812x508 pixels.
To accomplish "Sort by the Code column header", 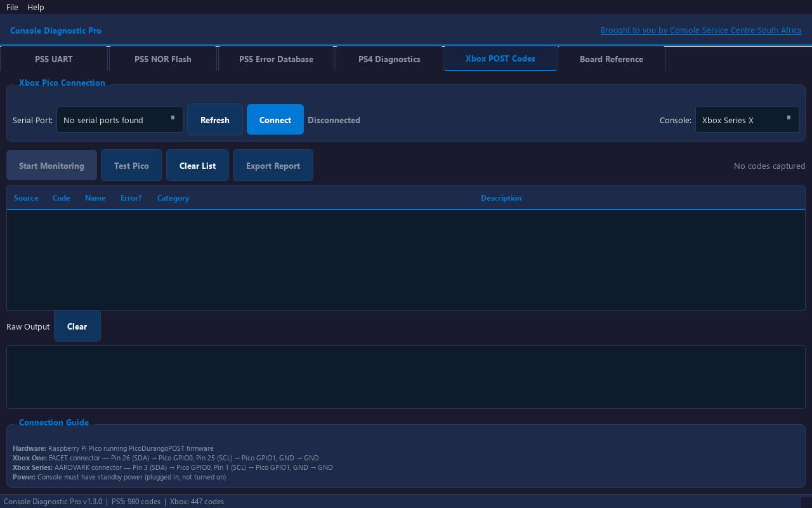I will click(x=61, y=198).
